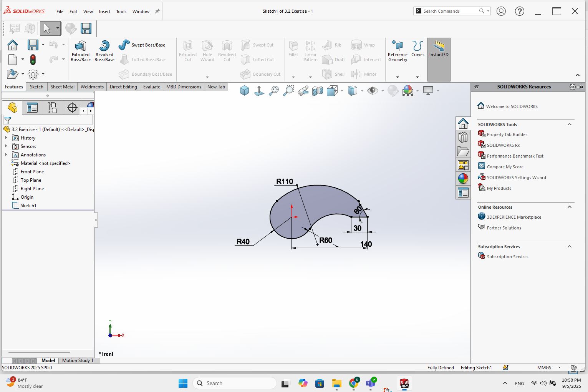Screen dimensions: 588x392
Task: Select Sketch1 in the feature tree
Action: [28, 206]
